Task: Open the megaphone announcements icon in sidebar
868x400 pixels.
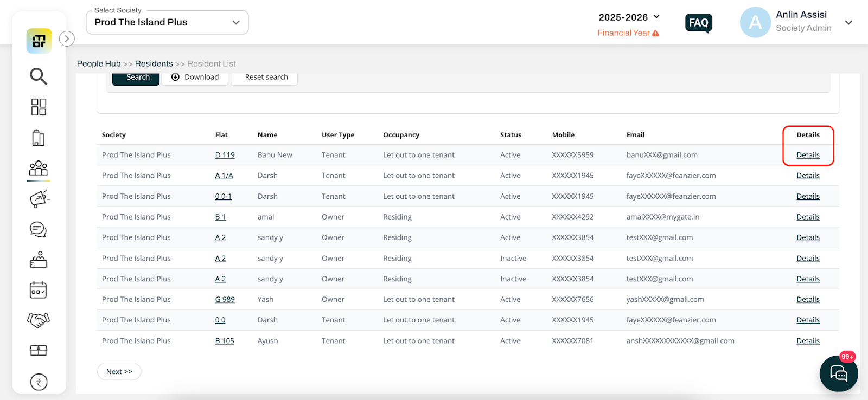Action: (39, 199)
